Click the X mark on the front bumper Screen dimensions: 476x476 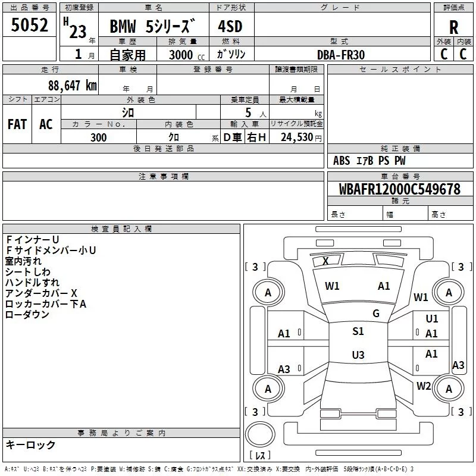(325, 261)
